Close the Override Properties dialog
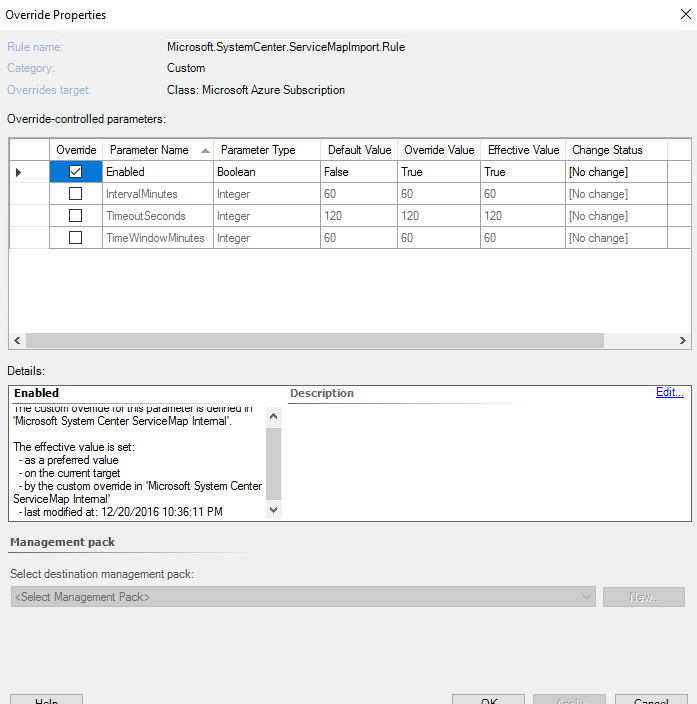697x704 pixels. [685, 14]
